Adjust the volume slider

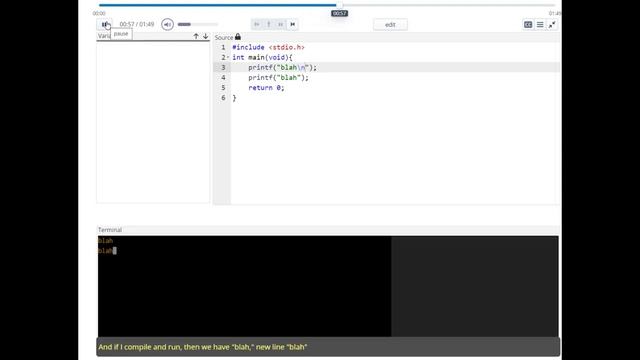click(198, 24)
